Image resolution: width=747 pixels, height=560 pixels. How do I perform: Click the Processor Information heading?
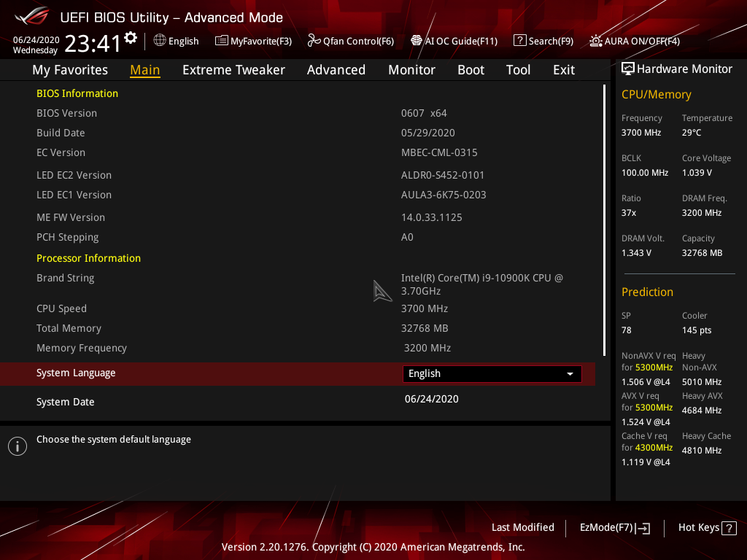coord(88,258)
